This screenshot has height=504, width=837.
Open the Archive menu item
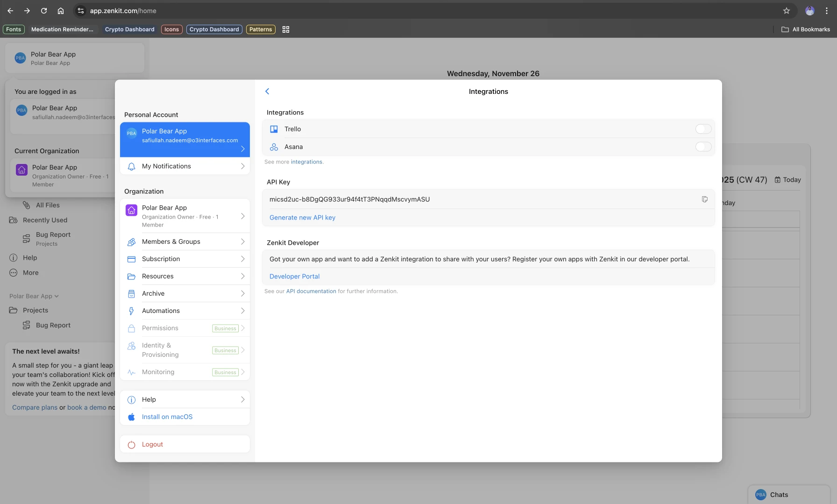tap(153, 294)
